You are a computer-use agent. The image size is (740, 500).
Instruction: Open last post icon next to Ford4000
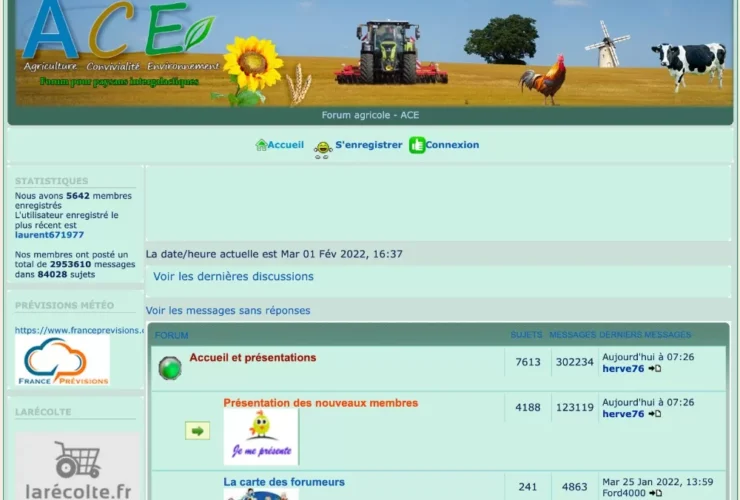[656, 493]
